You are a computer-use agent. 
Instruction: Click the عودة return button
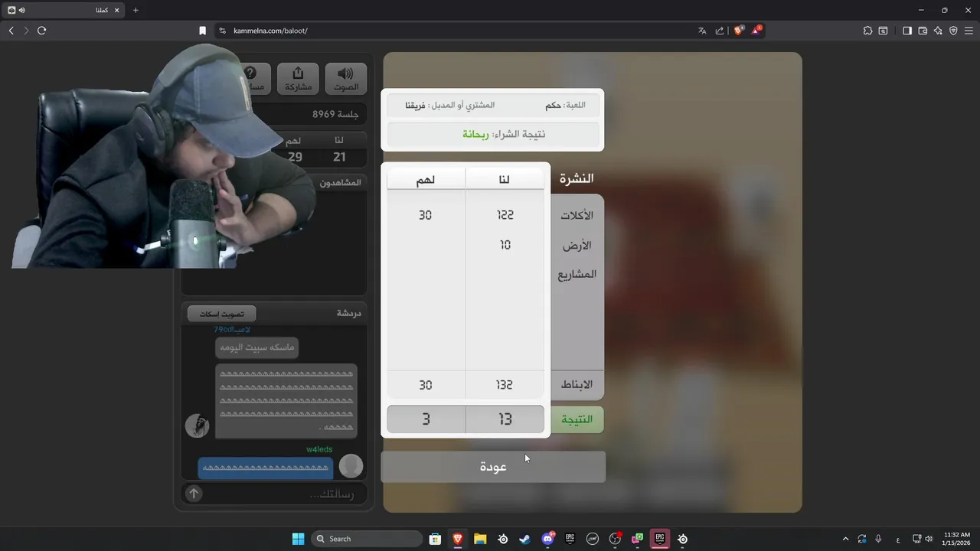tap(493, 467)
